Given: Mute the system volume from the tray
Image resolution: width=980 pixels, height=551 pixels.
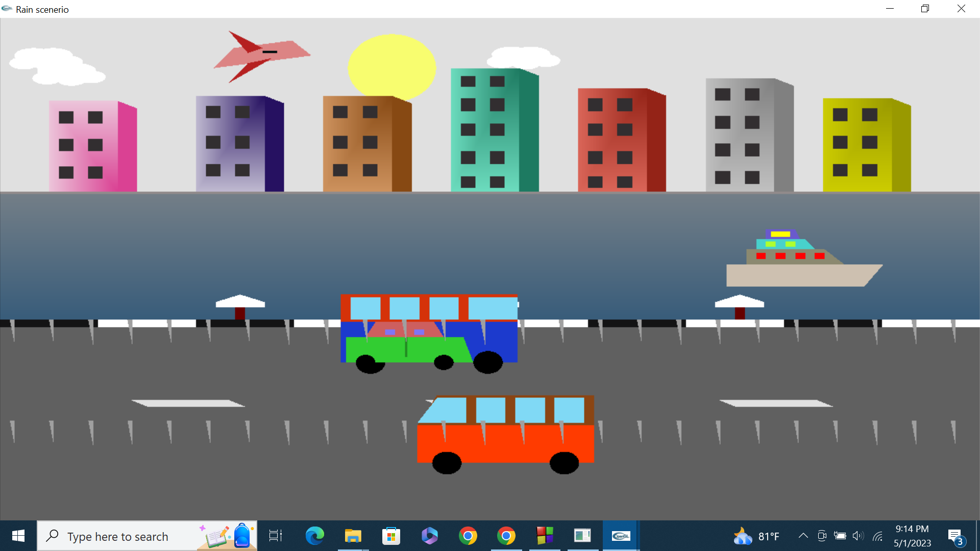Looking at the screenshot, I should pyautogui.click(x=858, y=536).
